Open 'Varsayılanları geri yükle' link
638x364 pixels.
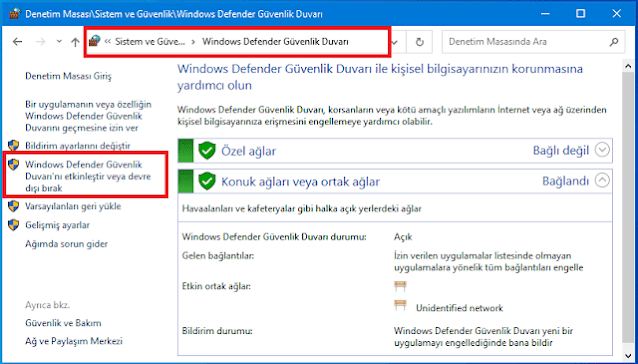tap(73, 206)
